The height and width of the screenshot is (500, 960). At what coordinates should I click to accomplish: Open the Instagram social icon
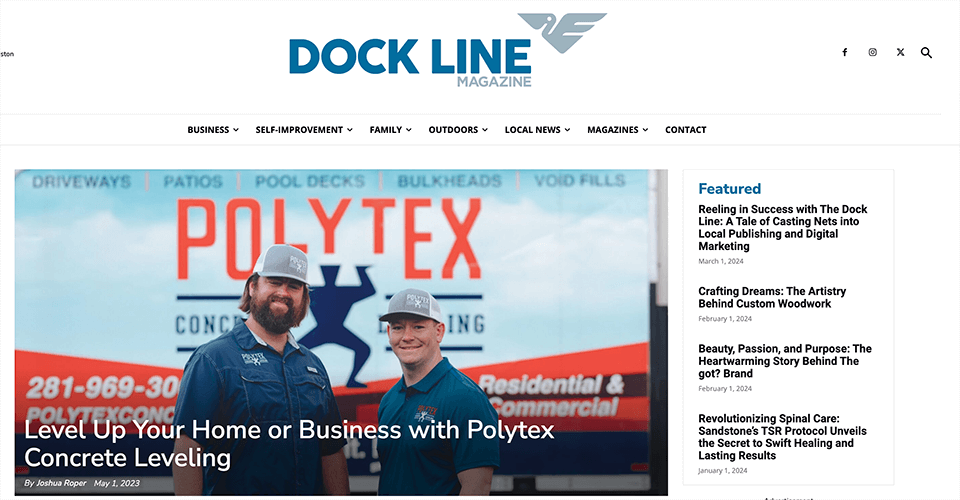coord(872,53)
